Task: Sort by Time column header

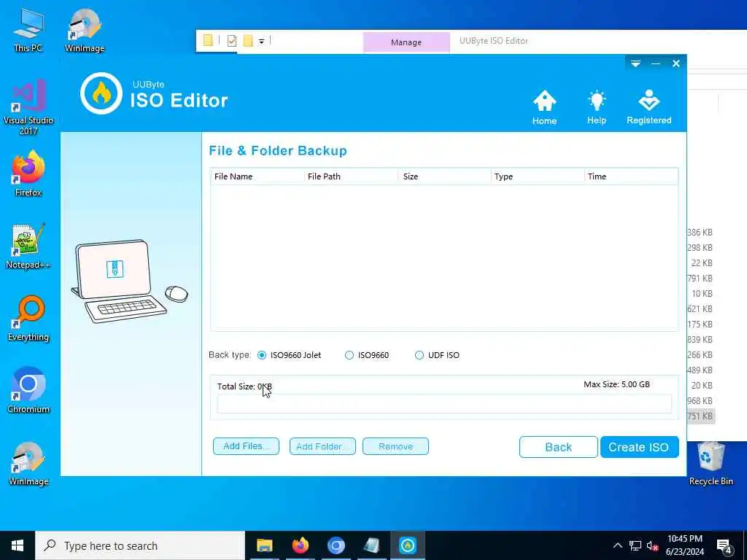Action: tap(631, 176)
